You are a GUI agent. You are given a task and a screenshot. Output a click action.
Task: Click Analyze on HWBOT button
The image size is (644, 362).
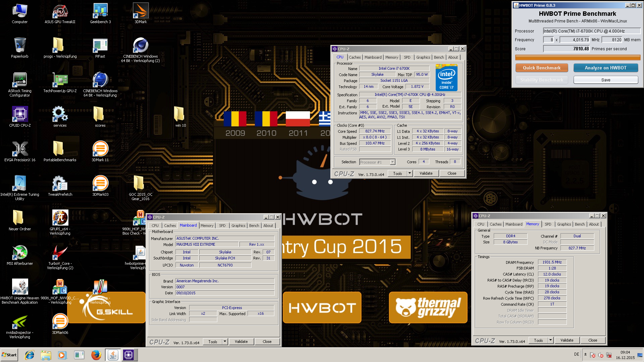[605, 68]
